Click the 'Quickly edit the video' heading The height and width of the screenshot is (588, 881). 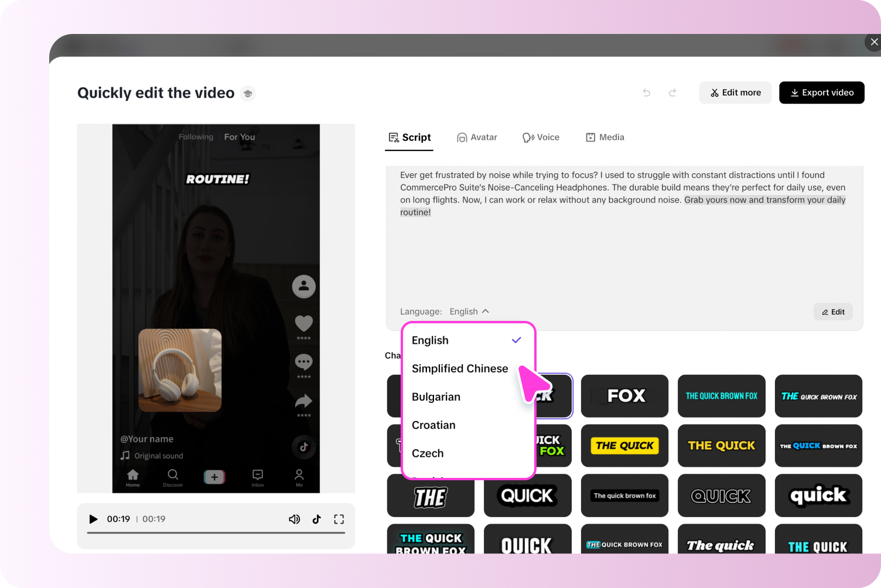click(x=156, y=93)
